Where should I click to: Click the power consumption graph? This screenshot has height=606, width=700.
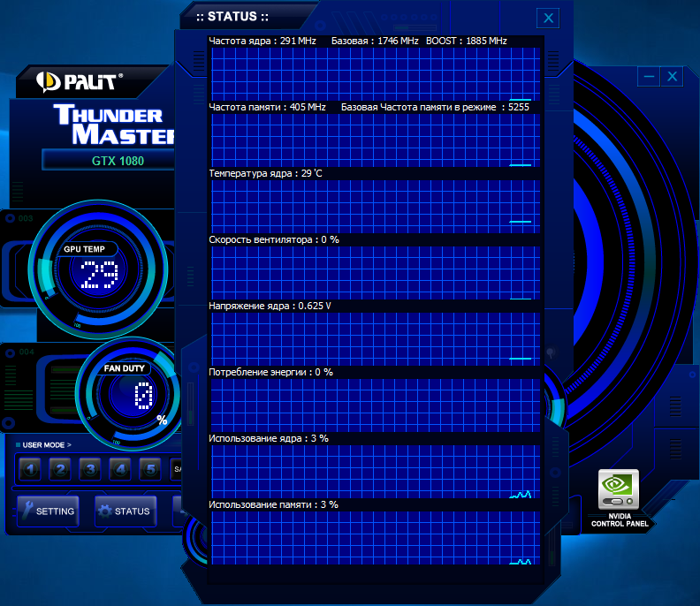coord(376,405)
